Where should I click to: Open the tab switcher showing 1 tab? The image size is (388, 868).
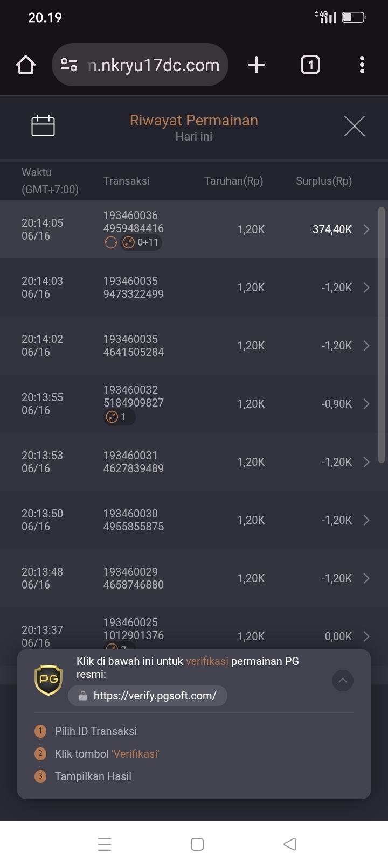pos(310,65)
